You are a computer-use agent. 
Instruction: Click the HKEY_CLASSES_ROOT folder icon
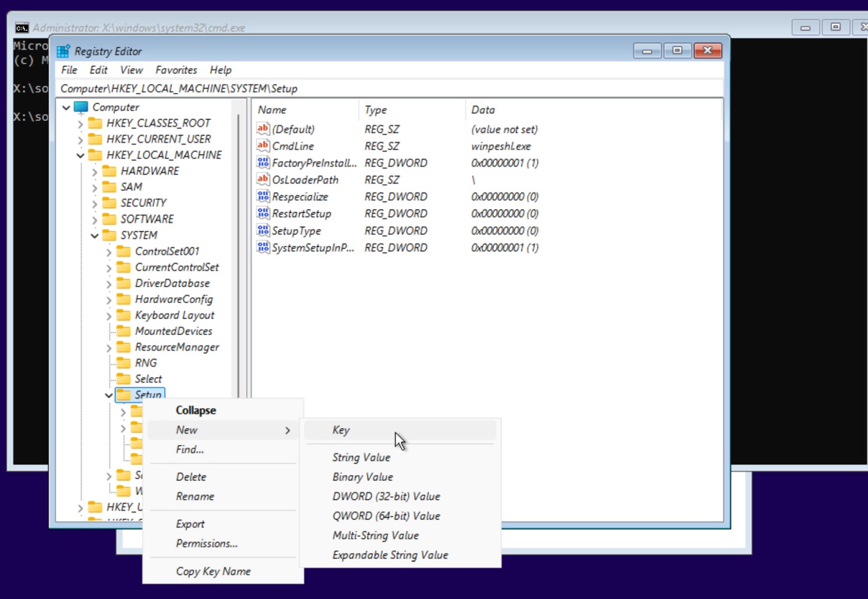(95, 123)
